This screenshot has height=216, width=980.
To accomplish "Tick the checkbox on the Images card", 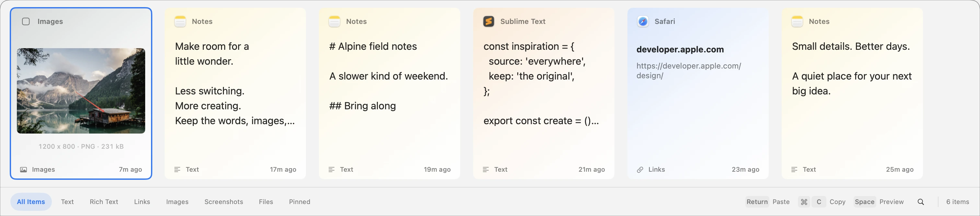I will tap(26, 22).
